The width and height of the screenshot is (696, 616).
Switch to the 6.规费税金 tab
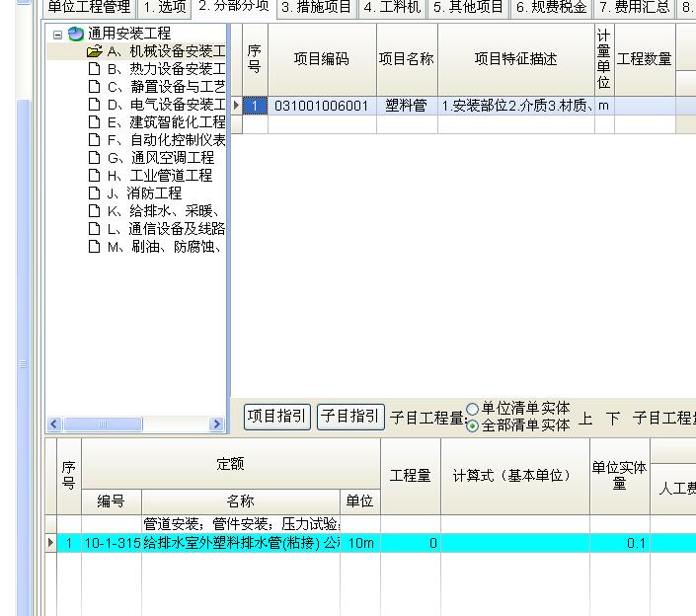[551, 7]
